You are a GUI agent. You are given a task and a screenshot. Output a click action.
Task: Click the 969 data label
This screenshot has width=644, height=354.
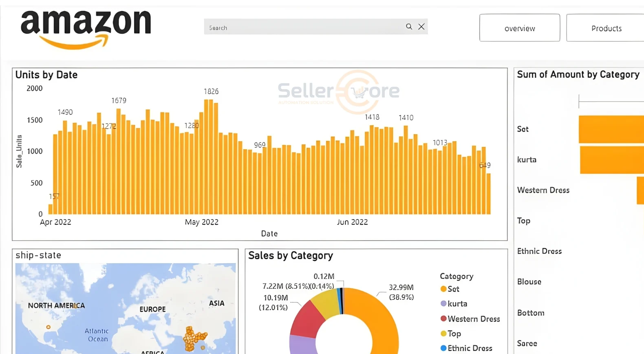[260, 145]
